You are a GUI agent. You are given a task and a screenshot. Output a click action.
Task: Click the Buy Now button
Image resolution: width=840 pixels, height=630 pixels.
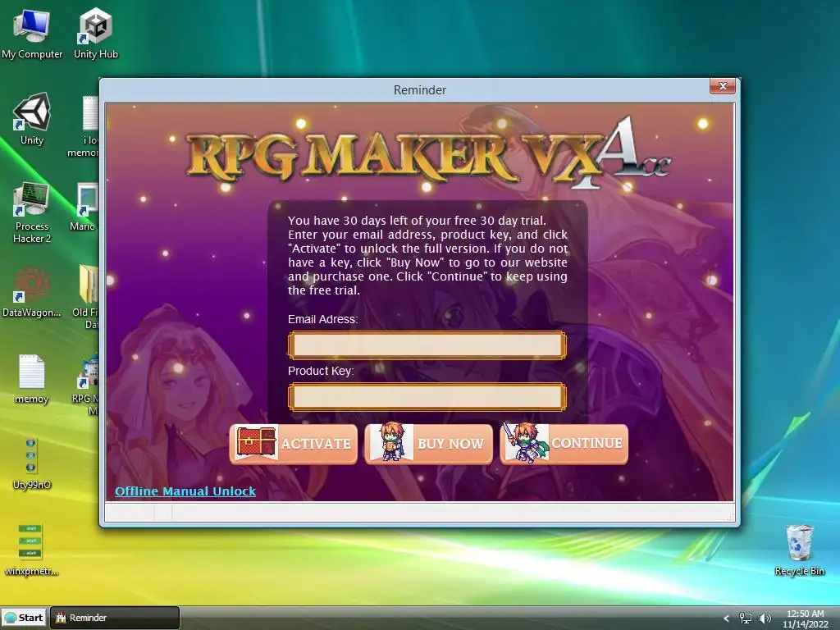point(428,444)
